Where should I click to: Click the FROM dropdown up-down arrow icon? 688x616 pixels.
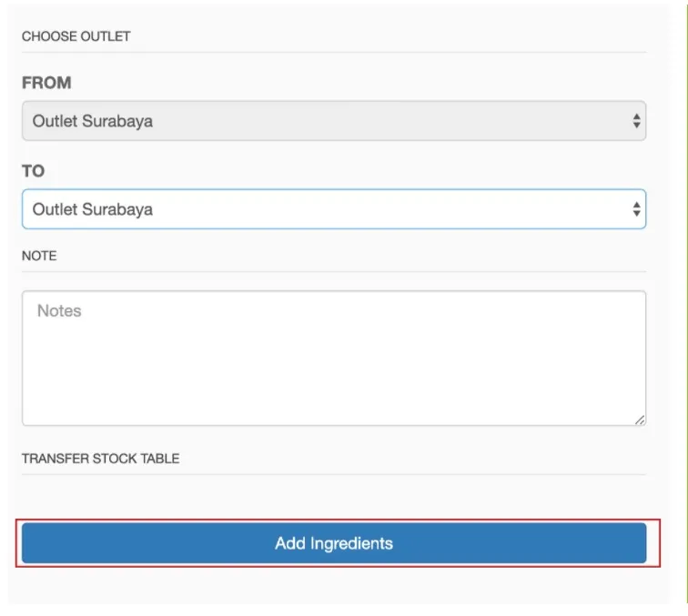pyautogui.click(x=636, y=121)
